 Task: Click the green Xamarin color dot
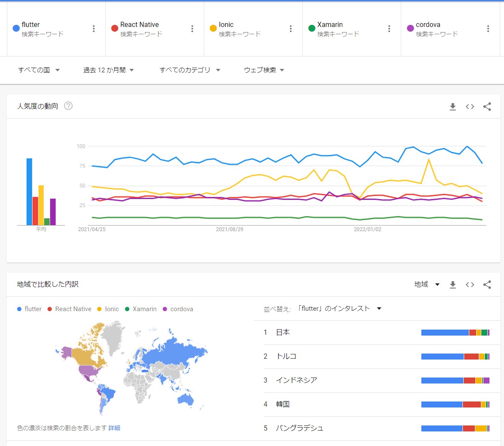(312, 28)
